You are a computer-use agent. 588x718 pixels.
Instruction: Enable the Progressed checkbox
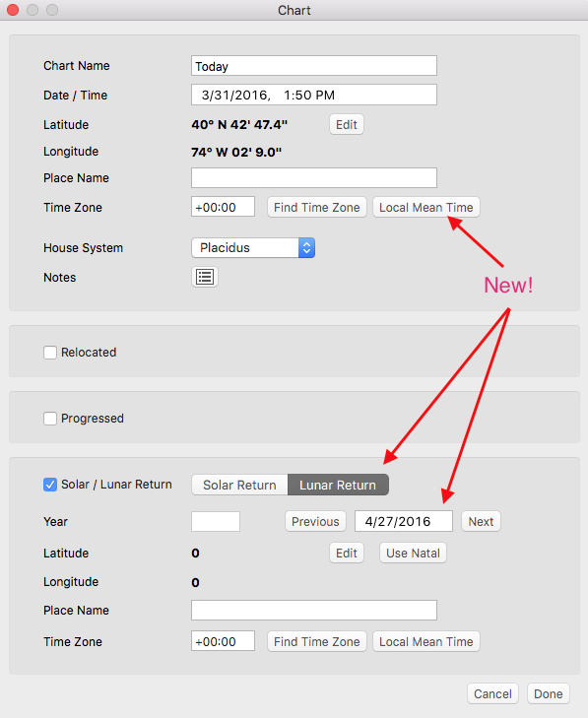[50, 419]
